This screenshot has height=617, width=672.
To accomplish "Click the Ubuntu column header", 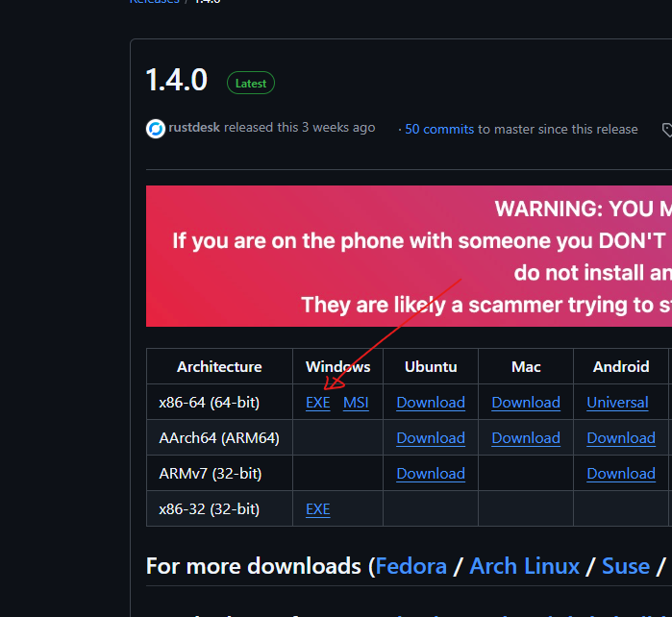I will [431, 367].
